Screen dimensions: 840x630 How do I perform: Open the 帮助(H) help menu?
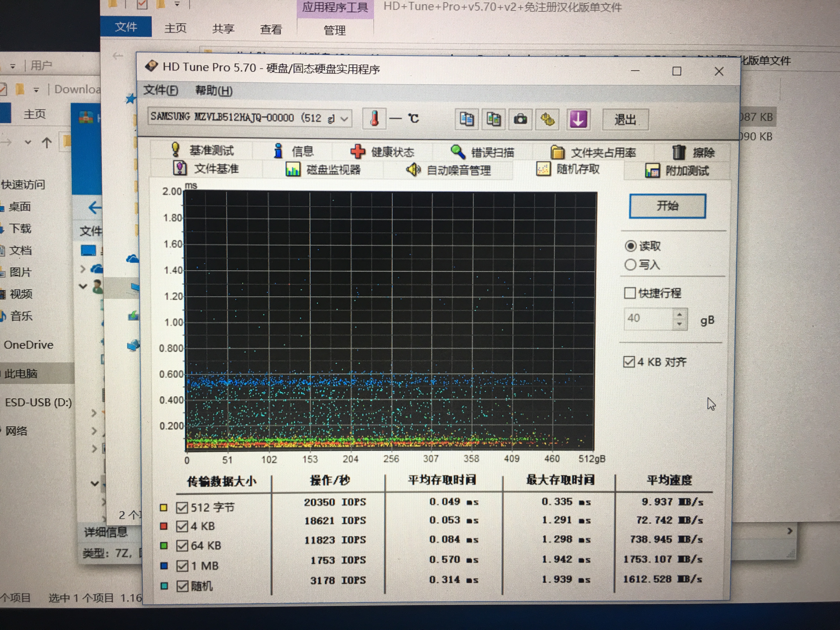[214, 91]
